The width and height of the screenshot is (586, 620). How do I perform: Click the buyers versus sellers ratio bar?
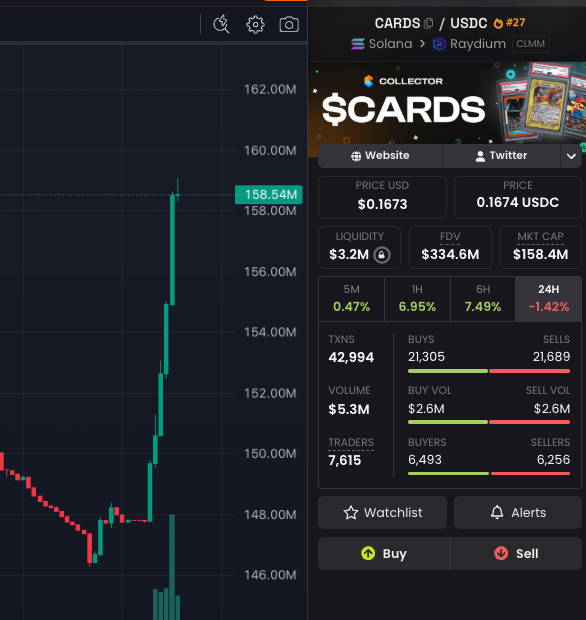(x=489, y=473)
